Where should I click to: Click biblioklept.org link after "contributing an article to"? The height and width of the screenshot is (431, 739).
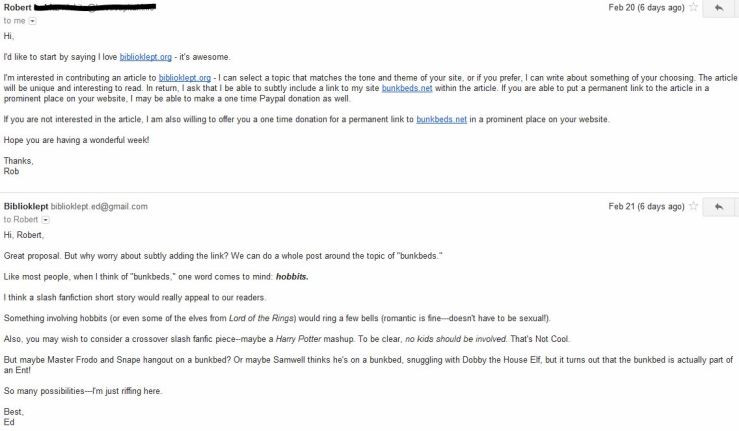coord(184,77)
